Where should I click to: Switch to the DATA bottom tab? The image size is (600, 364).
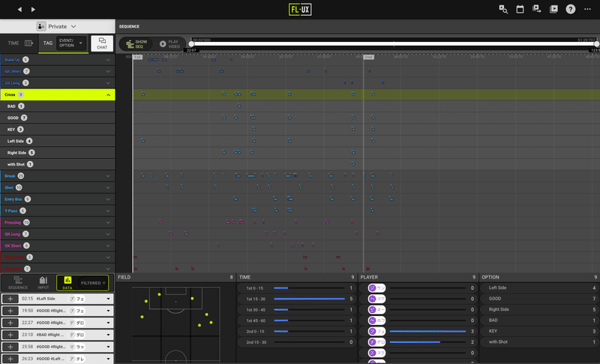point(67,283)
